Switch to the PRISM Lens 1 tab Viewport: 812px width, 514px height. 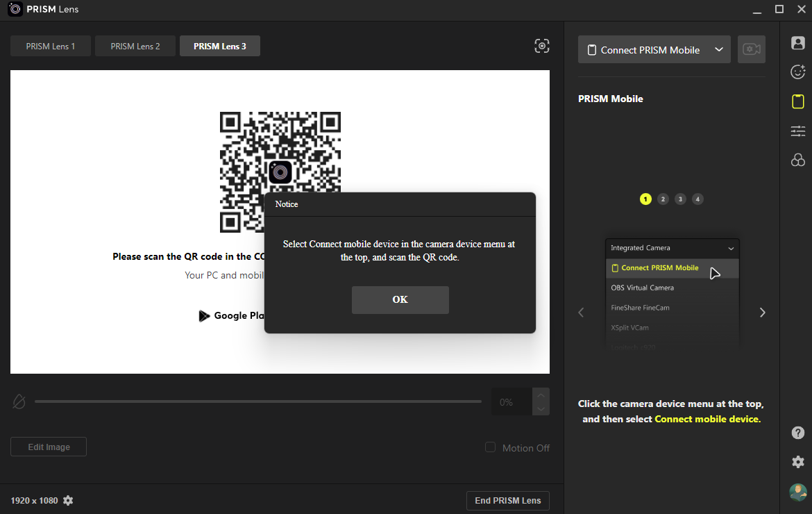[51, 47]
